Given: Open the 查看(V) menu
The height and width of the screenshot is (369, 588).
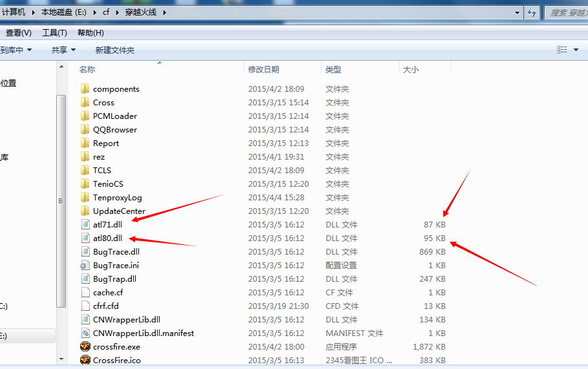Looking at the screenshot, I should tap(18, 33).
